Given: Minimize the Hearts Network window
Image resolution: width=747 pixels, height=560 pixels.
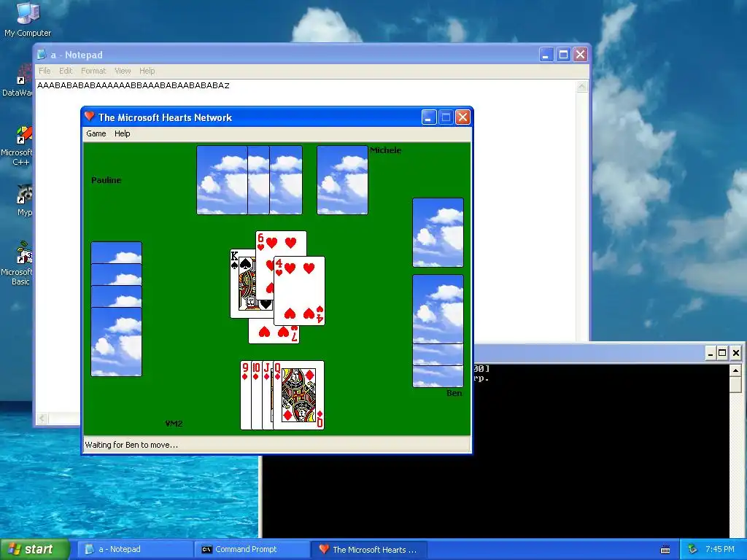Looking at the screenshot, I should click(429, 117).
